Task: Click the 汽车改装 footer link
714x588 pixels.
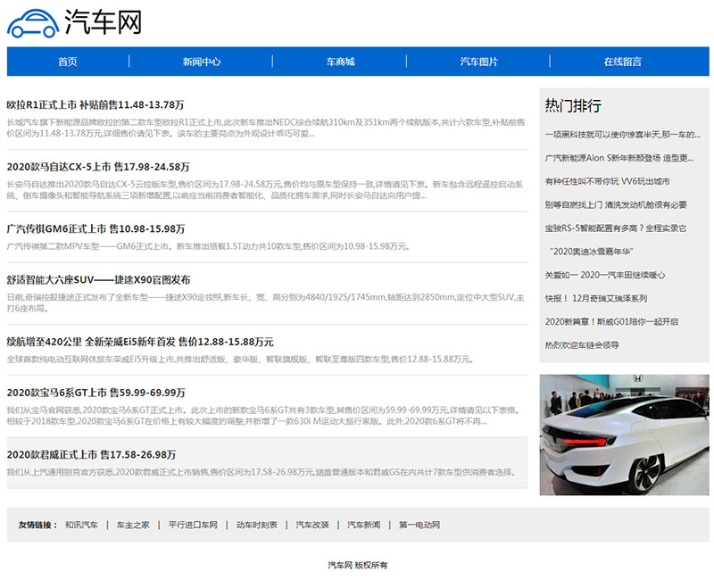Action: click(x=312, y=525)
